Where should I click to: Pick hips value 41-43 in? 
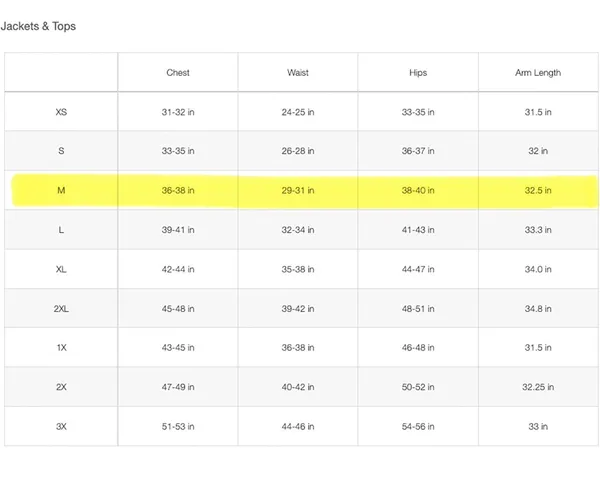point(418,230)
